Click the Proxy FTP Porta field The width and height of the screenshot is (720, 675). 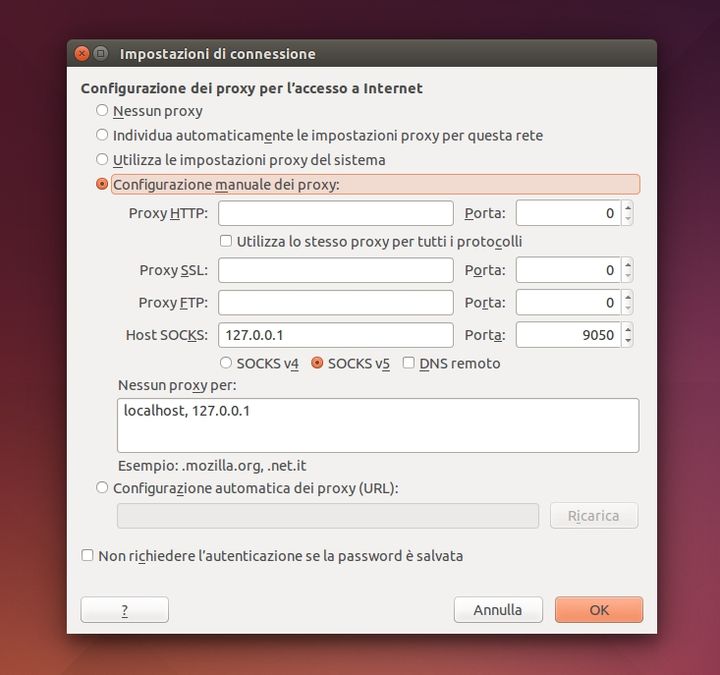568,303
